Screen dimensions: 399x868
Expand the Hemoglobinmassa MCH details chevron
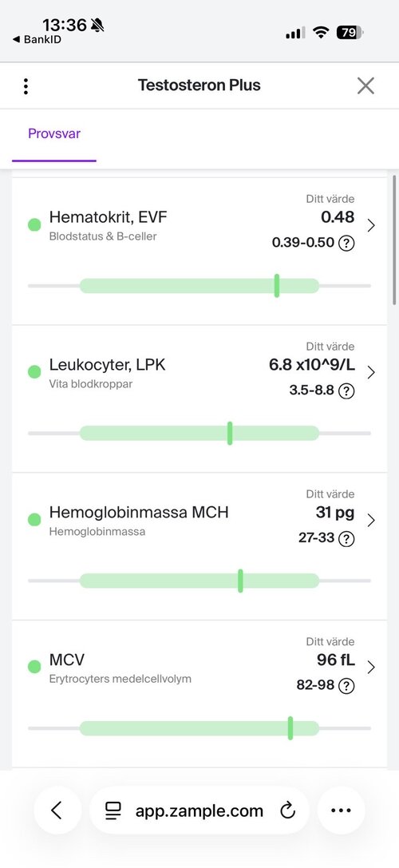371,520
